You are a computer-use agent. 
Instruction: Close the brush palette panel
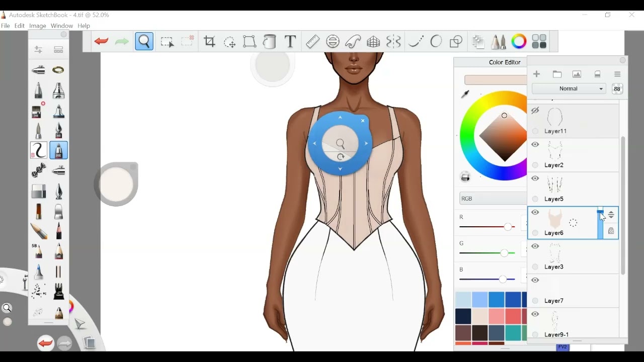[x=64, y=35]
